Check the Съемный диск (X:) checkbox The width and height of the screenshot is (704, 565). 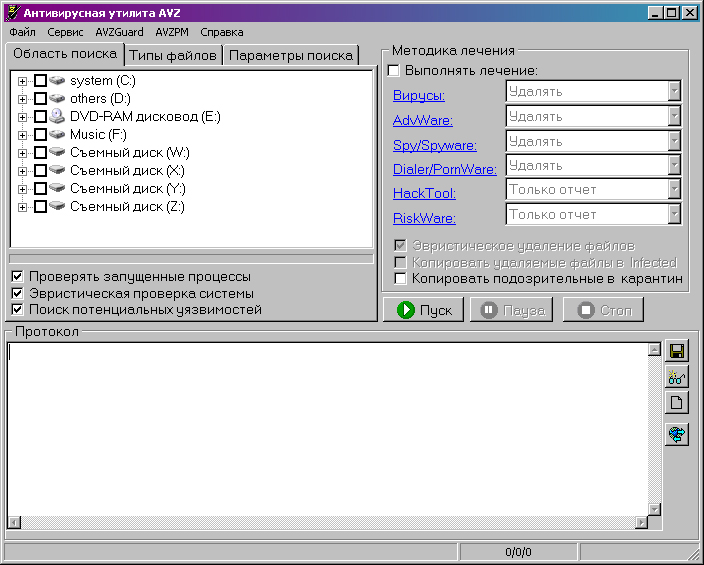(40, 171)
